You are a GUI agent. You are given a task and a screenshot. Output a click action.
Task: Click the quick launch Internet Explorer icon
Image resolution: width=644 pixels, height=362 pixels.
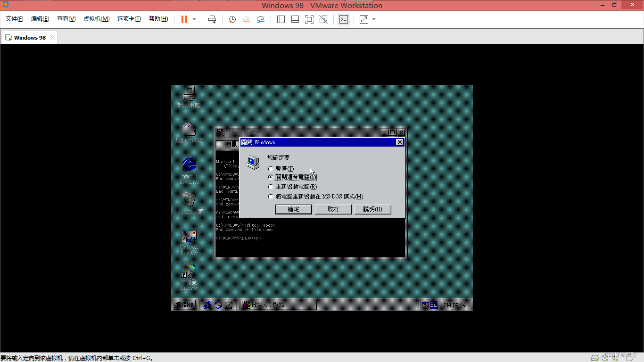[207, 305]
